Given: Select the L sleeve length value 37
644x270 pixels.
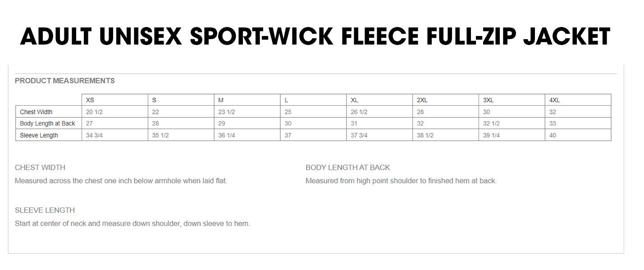Looking at the screenshot, I should point(288,135).
